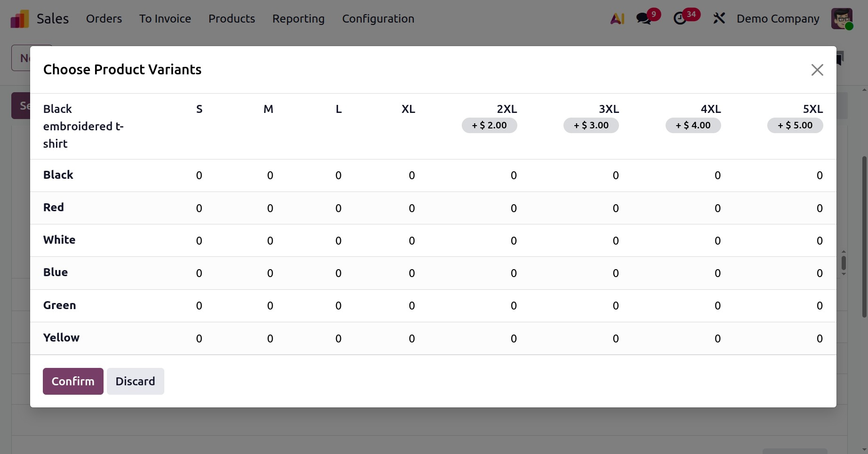Click the White M quantity field

click(270, 241)
